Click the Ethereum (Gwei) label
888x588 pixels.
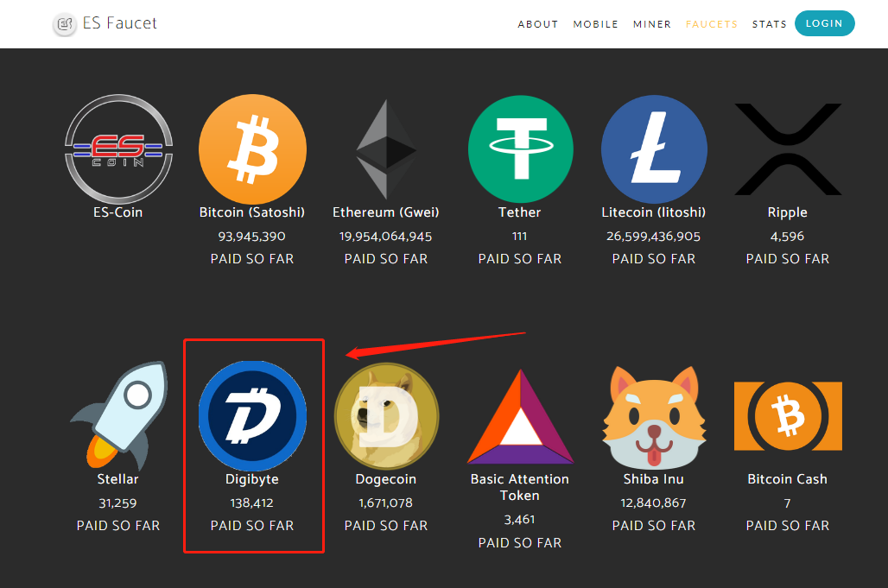[x=385, y=212]
